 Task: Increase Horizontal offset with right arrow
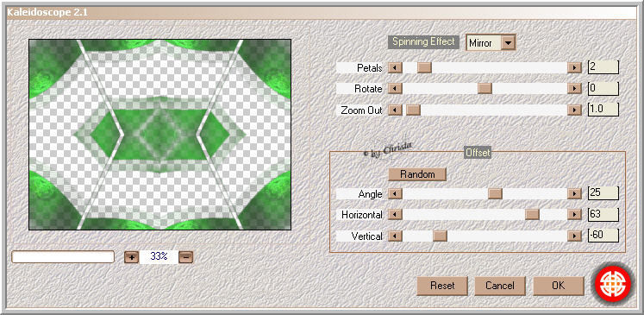coord(574,214)
